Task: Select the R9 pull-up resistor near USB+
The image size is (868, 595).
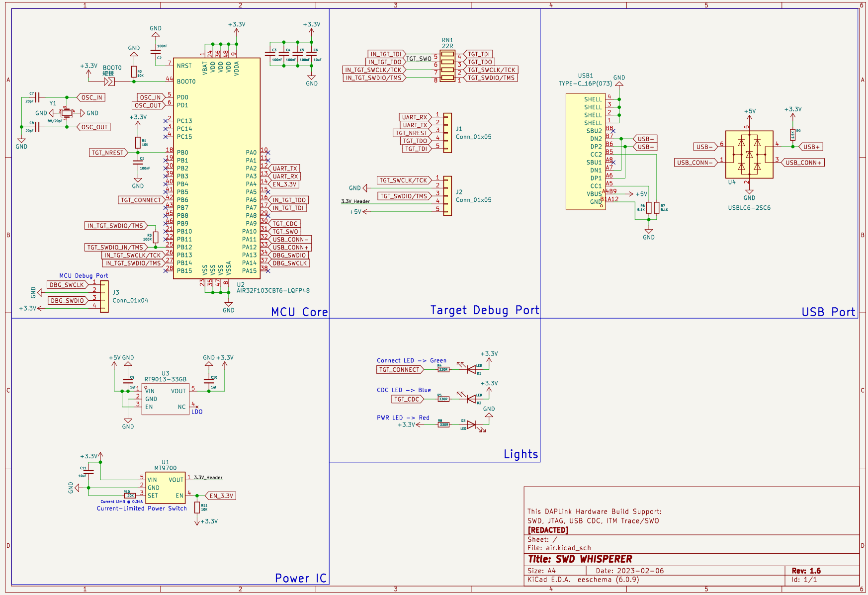Action: click(x=793, y=135)
